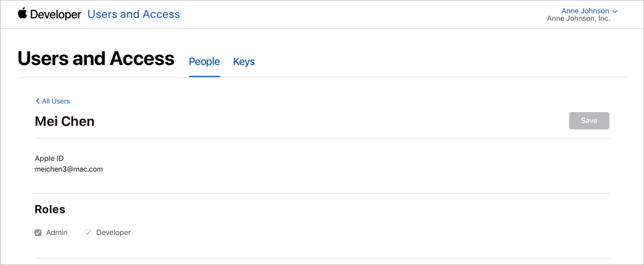The height and width of the screenshot is (265, 644).
Task: Click the back chevron beside All Users
Action: click(x=38, y=101)
